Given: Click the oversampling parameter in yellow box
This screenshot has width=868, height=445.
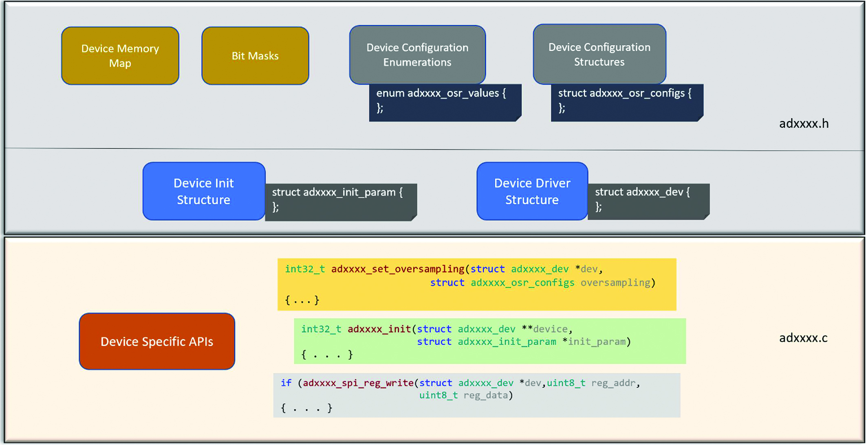Looking at the screenshot, I should [x=615, y=283].
